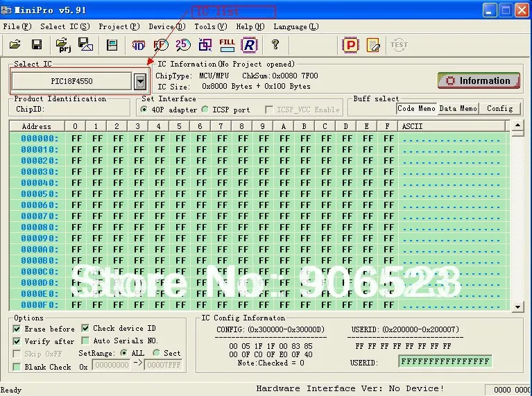Click the Open file folder icon

15,44
